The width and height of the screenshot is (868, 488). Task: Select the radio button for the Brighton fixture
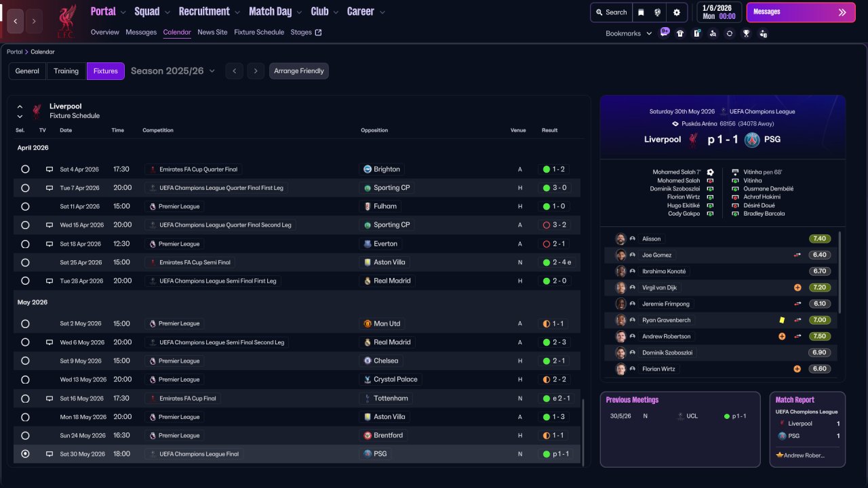25,169
